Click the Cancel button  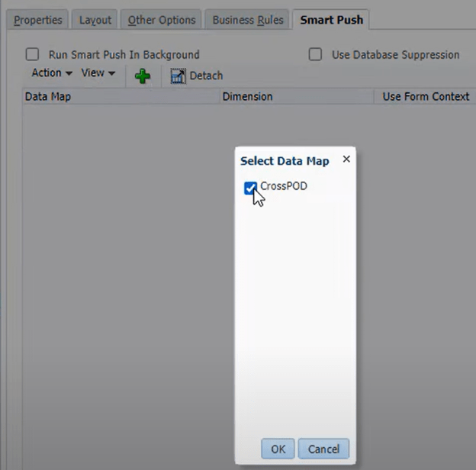pos(323,449)
